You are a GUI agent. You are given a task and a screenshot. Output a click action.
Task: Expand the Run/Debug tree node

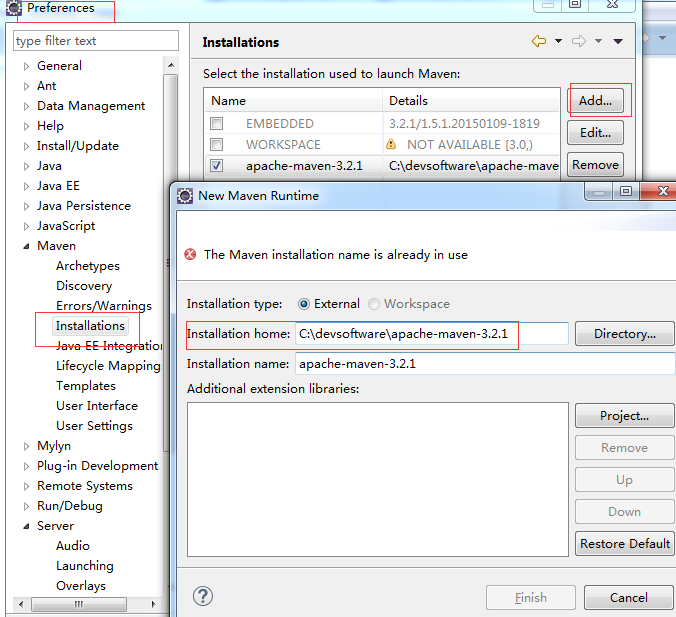(26, 506)
